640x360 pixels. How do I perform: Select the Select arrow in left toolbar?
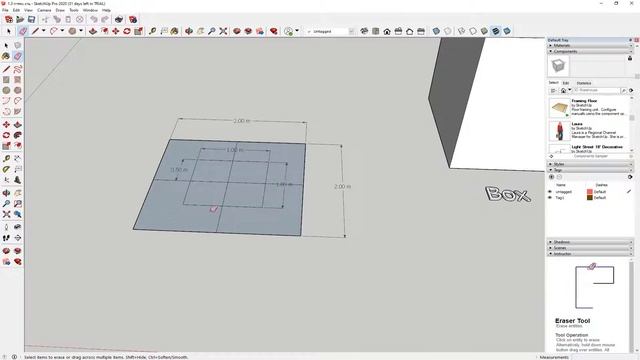point(6,45)
